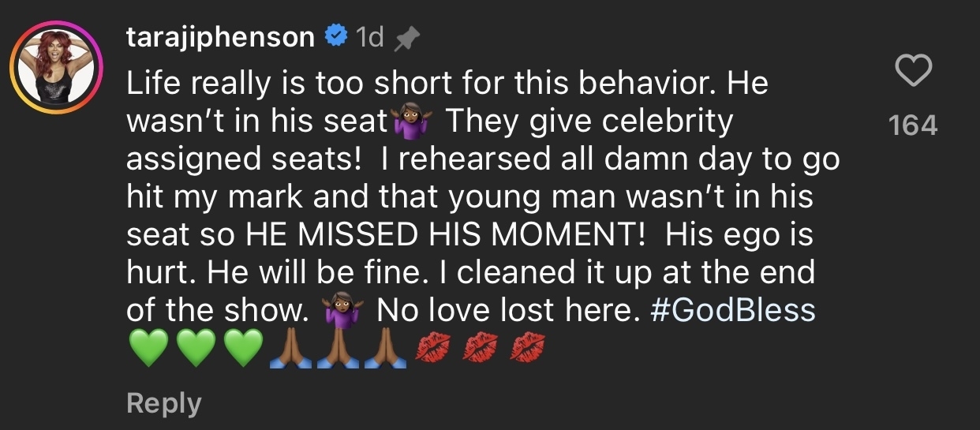Click the second shrugging emoji before 'No love'

point(342,311)
